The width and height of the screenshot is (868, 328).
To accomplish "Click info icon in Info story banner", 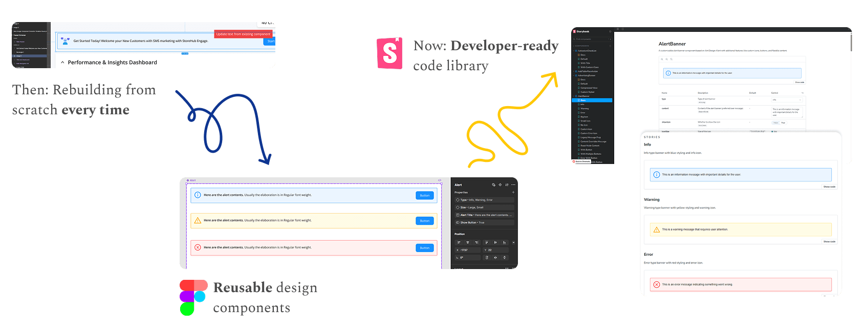I will 657,175.
